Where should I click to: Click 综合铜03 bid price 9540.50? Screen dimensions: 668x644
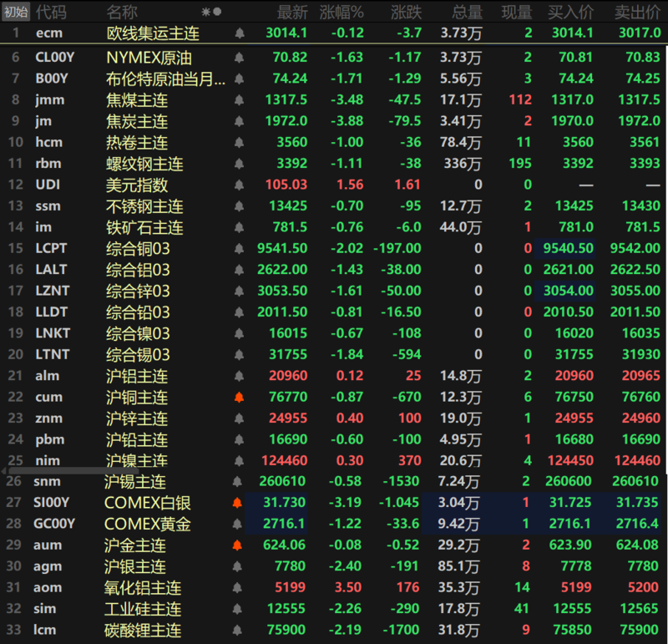569,248
